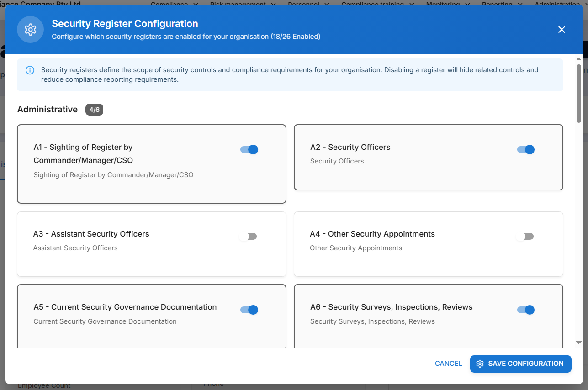
Task: Click the dialog's vertical scrollbar thumb
Action: [x=578, y=94]
